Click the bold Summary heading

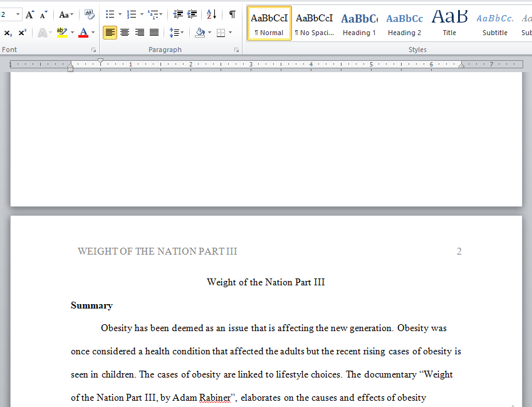coord(91,305)
